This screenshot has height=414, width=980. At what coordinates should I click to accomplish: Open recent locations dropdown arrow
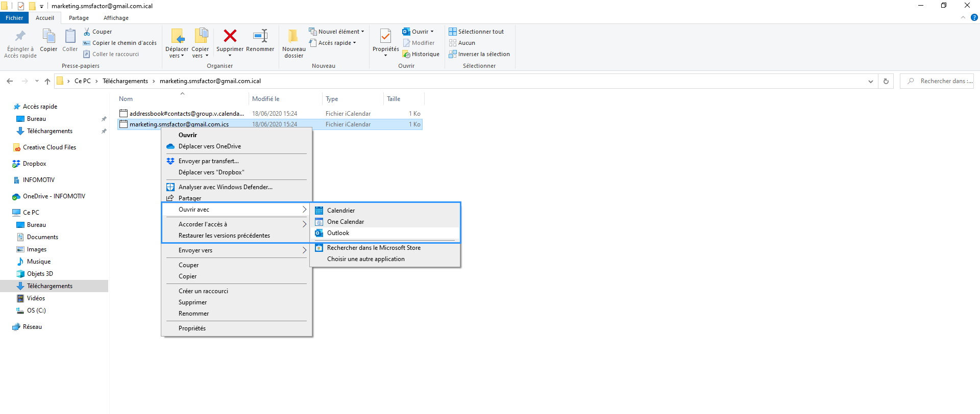37,81
